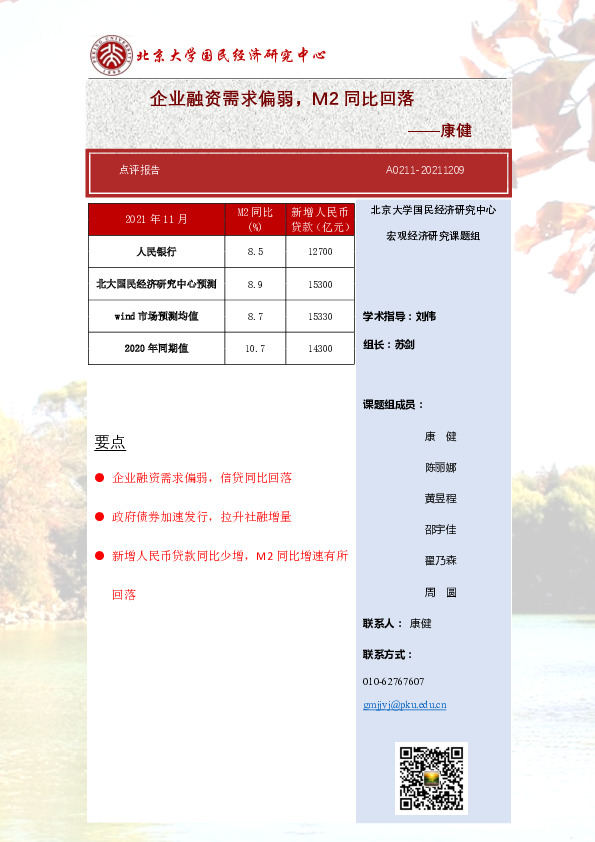
Task: Click the 联系人：康健 line
Action: pos(397,623)
